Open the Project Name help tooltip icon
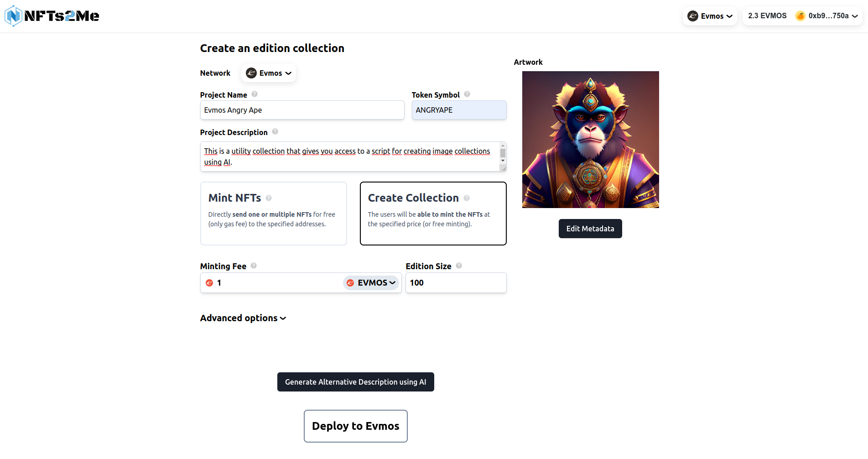The height and width of the screenshot is (459, 868). pyautogui.click(x=255, y=94)
